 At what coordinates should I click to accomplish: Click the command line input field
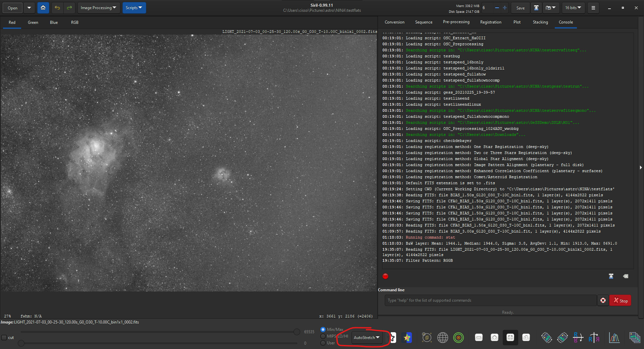point(490,301)
